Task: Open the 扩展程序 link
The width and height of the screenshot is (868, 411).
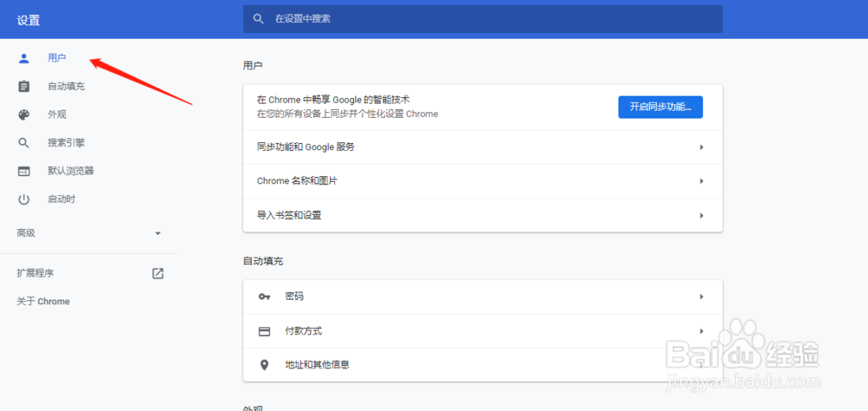Action: (x=36, y=273)
